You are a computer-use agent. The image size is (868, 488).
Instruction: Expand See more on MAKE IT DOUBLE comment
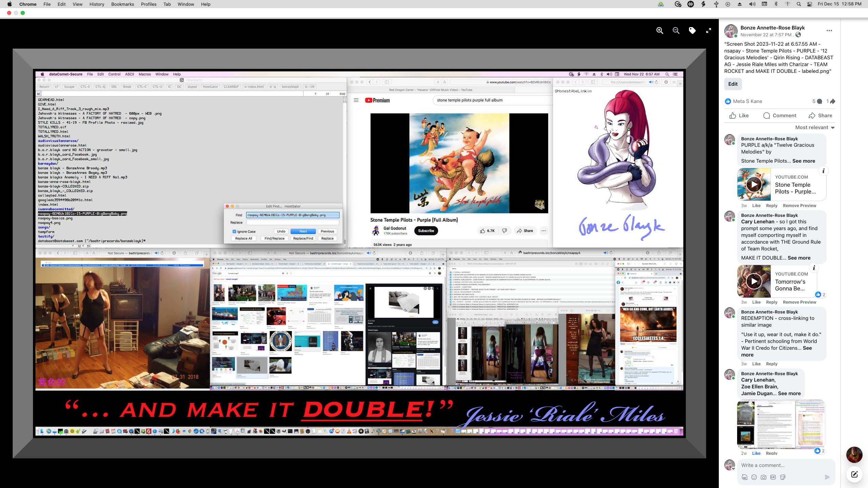click(799, 258)
